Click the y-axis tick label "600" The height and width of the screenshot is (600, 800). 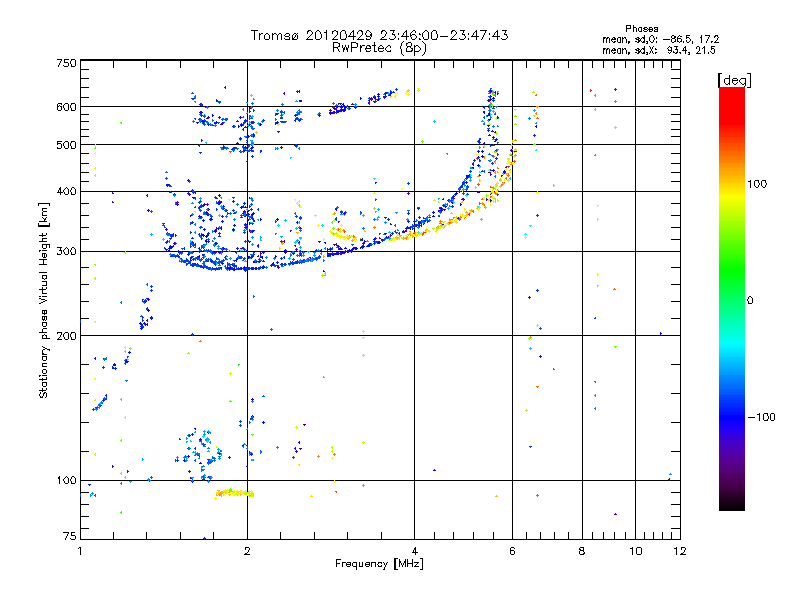tap(66, 107)
